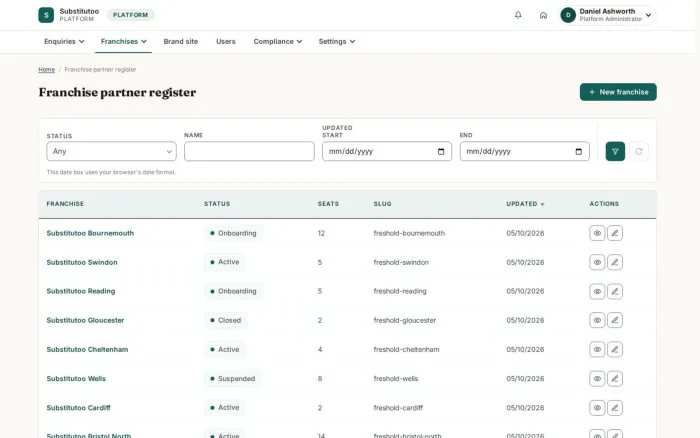Edit Substitutoo Cheltenham with pencil icon

pos(615,349)
